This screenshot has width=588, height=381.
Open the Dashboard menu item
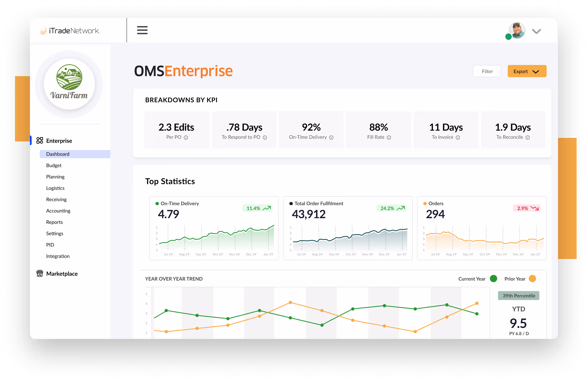coord(75,154)
